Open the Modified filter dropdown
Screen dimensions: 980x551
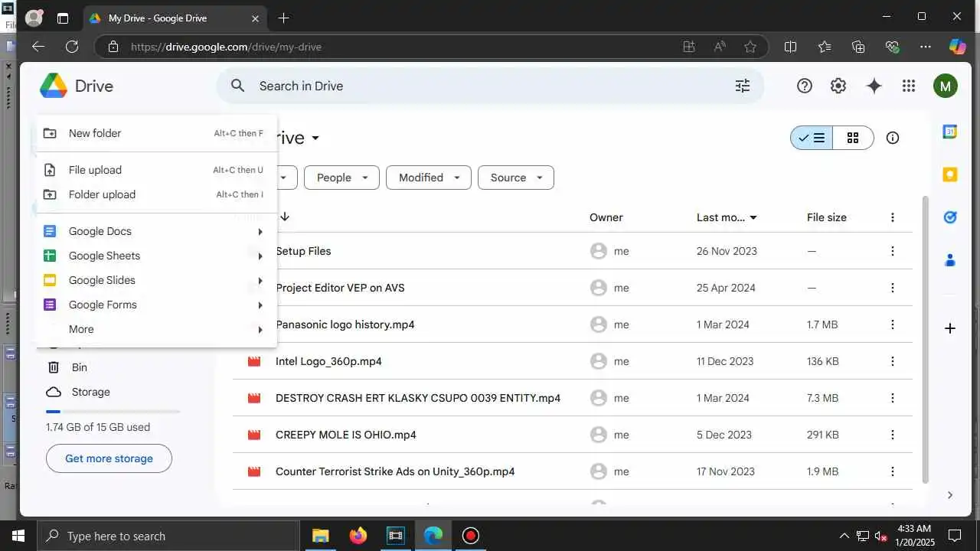pyautogui.click(x=429, y=178)
